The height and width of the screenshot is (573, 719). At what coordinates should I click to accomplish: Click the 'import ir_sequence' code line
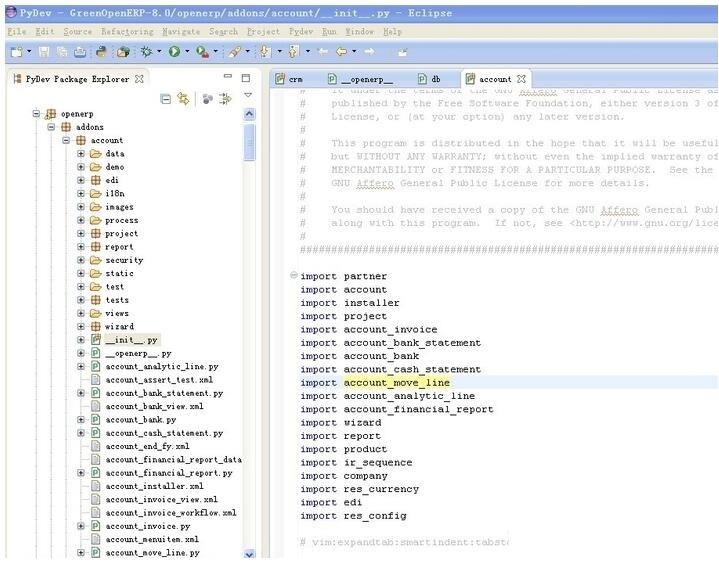pos(356,463)
